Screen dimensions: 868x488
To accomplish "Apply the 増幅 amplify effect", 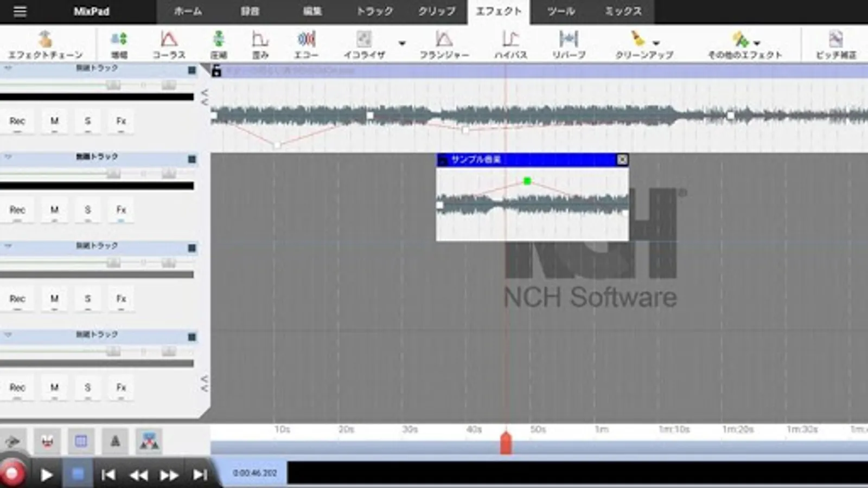I will pos(119,44).
